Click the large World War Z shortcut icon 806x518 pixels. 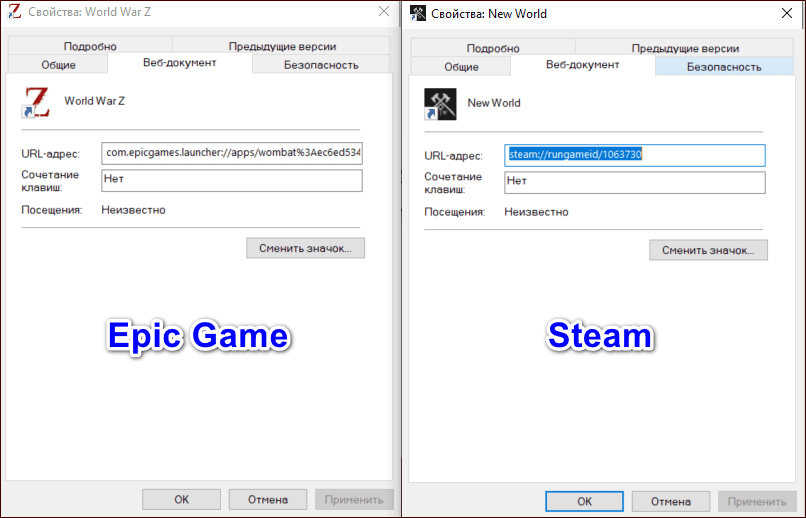click(35, 102)
